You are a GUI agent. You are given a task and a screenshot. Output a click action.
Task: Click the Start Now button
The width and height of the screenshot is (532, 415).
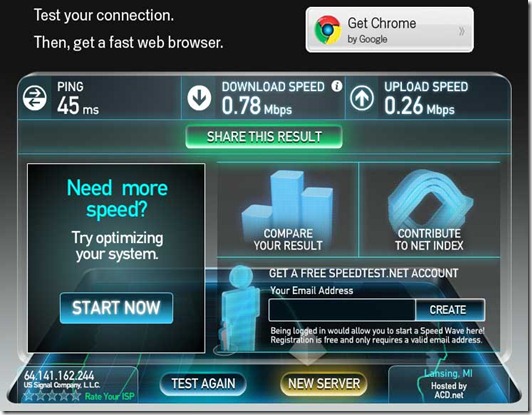pyautogui.click(x=116, y=308)
